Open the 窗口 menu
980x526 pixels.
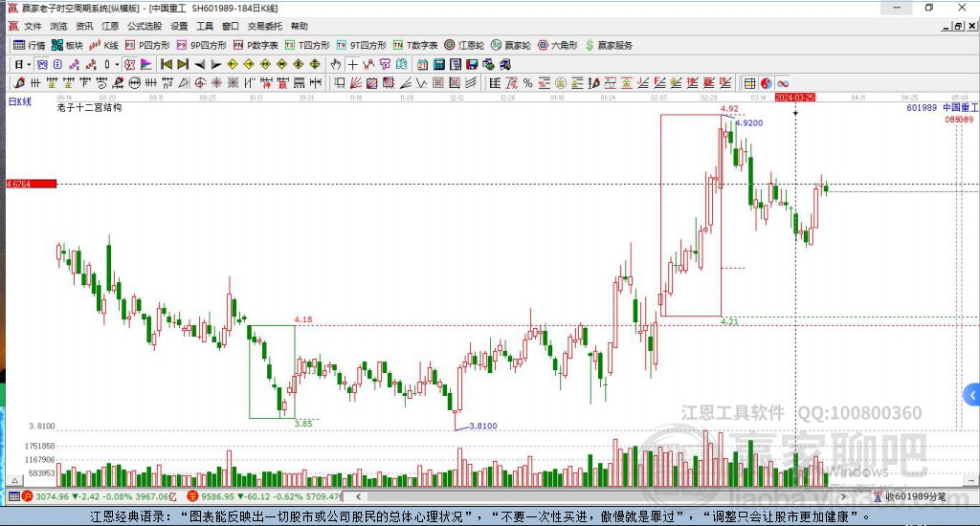pos(231,26)
